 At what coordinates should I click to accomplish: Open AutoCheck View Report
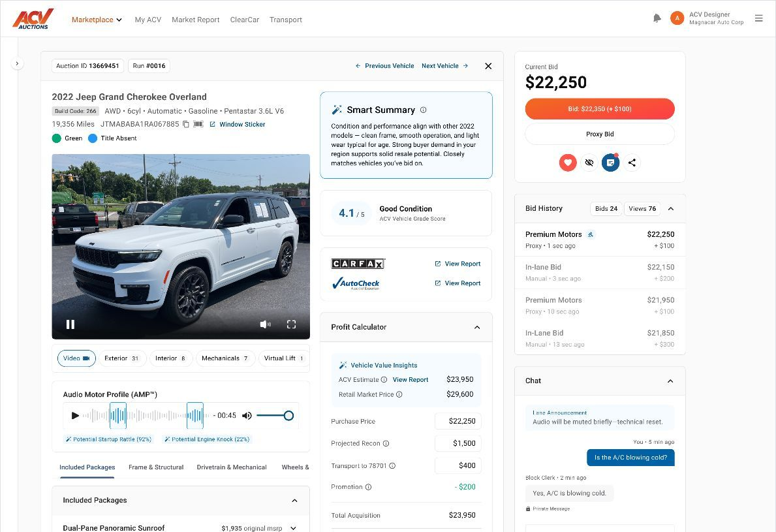point(458,283)
